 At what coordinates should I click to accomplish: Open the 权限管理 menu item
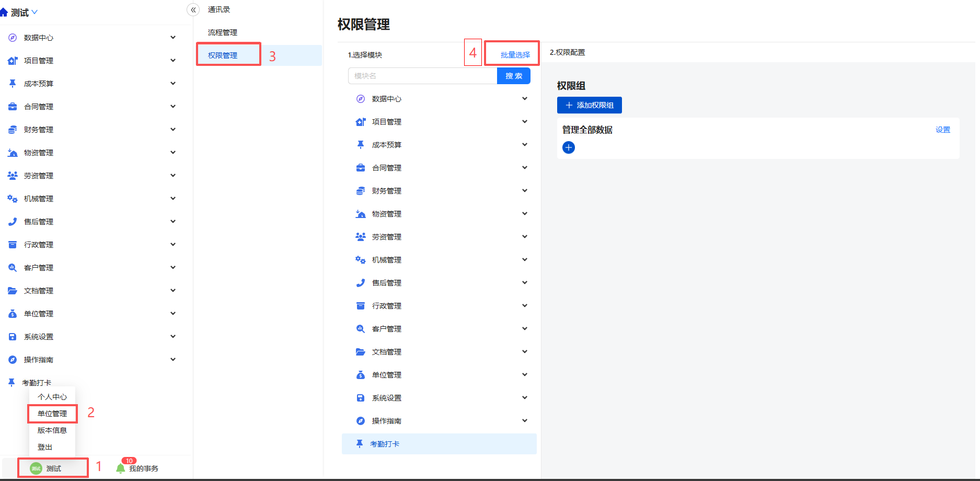(x=223, y=55)
